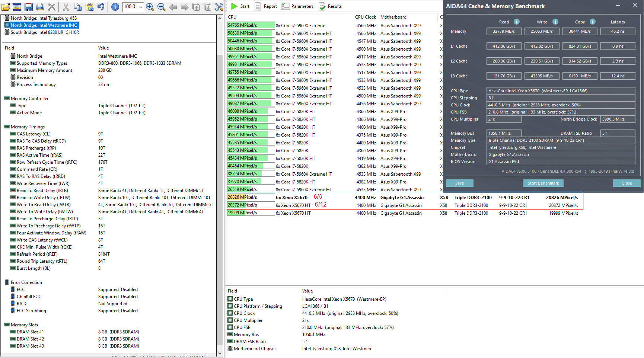Click the blue information icon in the toolbar
Viewport: 644px width, 358px height.
pos(115,7)
